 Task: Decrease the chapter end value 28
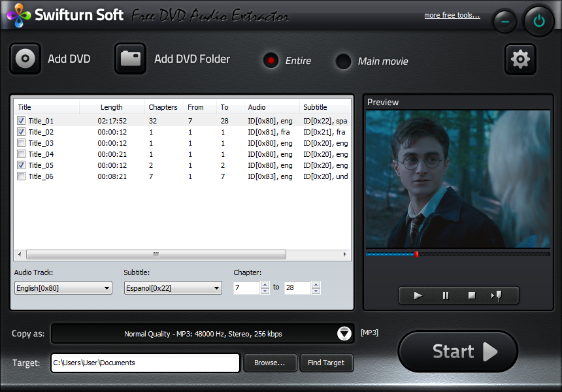click(316, 291)
